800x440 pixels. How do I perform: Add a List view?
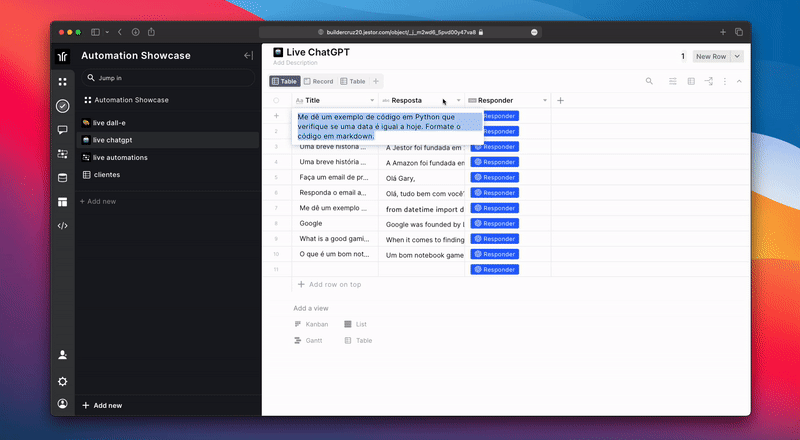[356, 324]
